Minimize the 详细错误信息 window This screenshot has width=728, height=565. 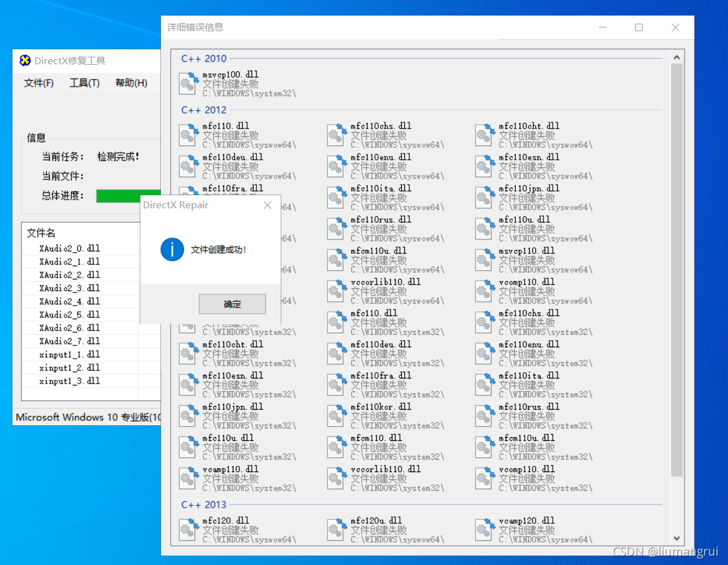(x=603, y=27)
